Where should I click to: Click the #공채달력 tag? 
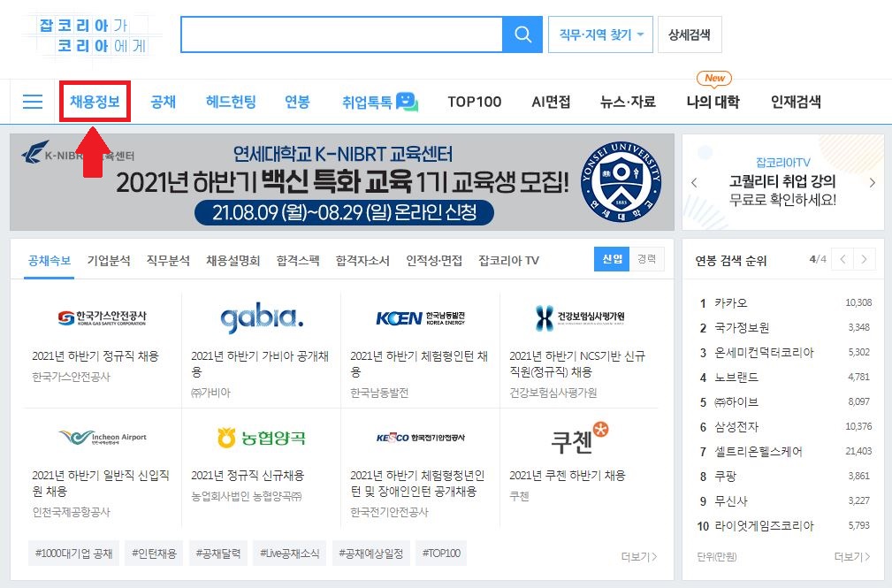pos(217,554)
